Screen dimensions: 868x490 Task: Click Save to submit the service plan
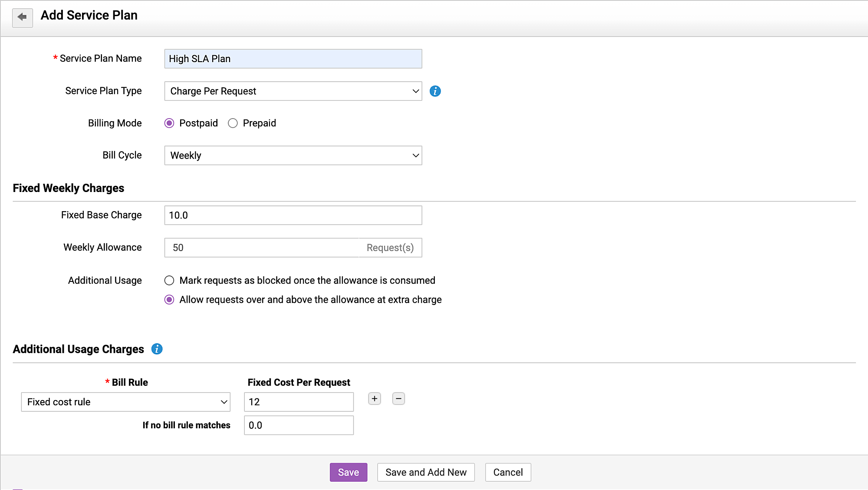[348, 472]
